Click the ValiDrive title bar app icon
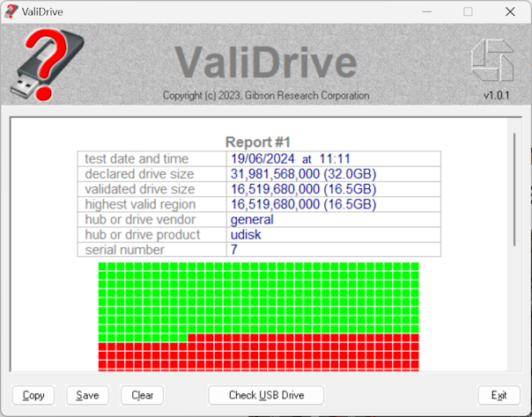 (x=11, y=11)
